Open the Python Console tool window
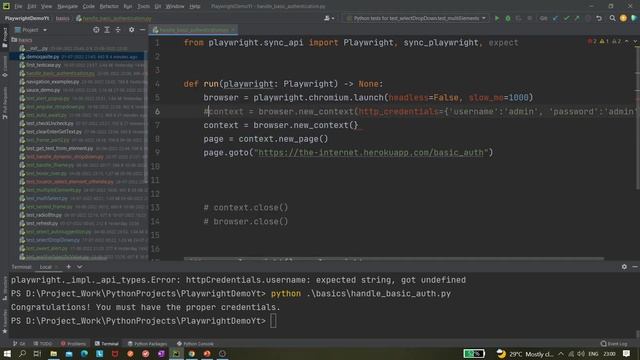 pyautogui.click(x=195, y=344)
